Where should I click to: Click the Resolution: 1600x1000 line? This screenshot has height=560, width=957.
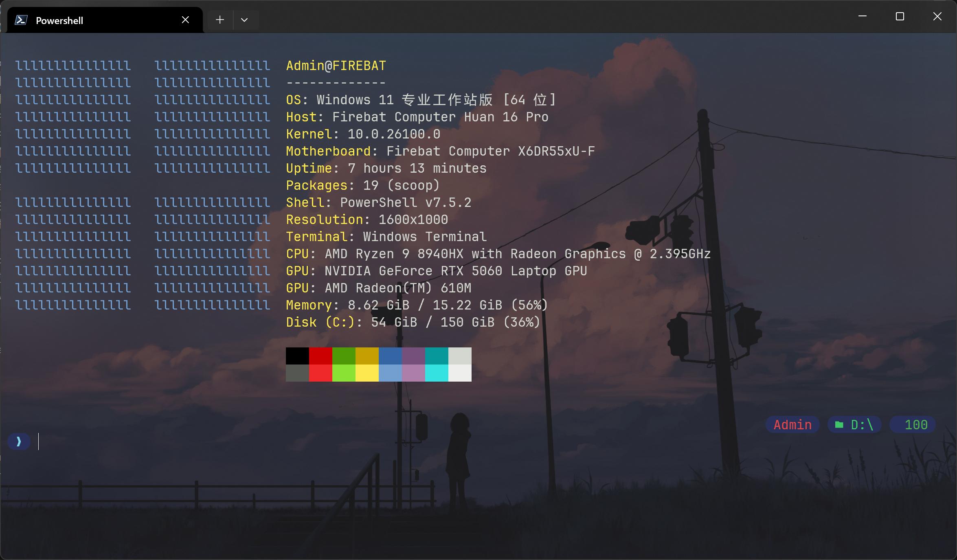(x=367, y=220)
